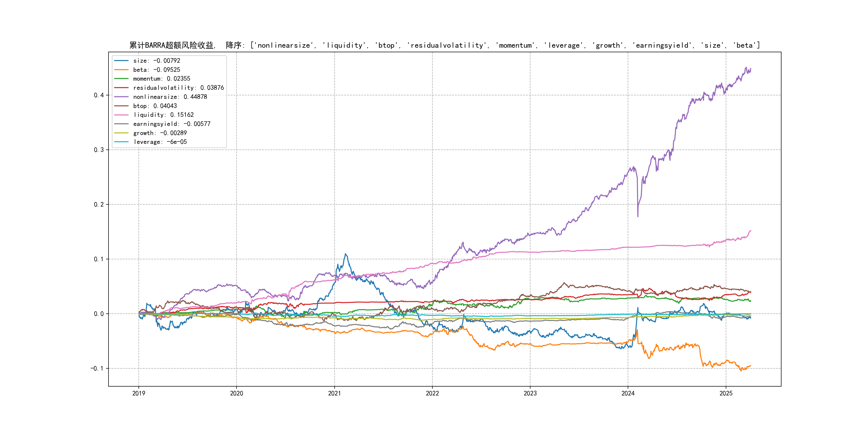Click the nonlinearsize purple legend swatch
The height and width of the screenshot is (434, 868).
click(121, 97)
